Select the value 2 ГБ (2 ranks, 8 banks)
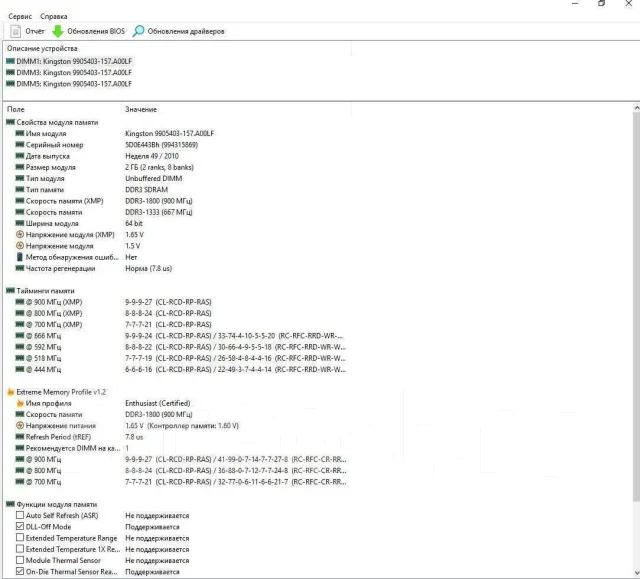The height and width of the screenshot is (579, 640). pyautogui.click(x=159, y=167)
